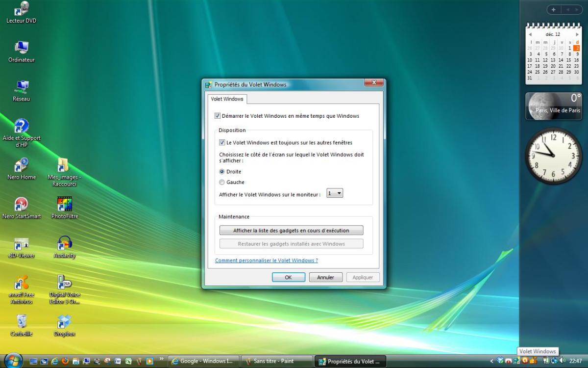Open Comment personnaliser le Volet Windows link

(266, 261)
